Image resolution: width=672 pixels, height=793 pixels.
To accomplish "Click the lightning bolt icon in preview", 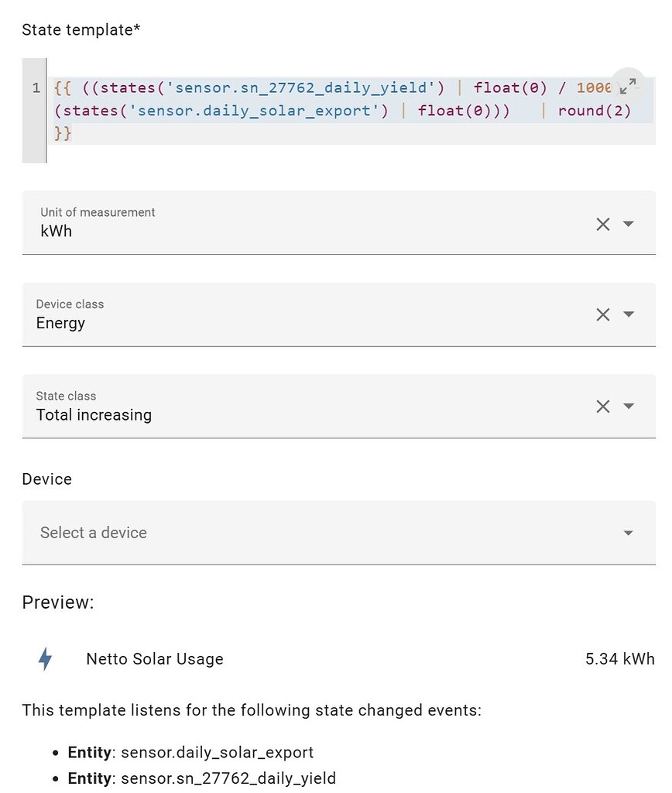I will click(x=46, y=659).
